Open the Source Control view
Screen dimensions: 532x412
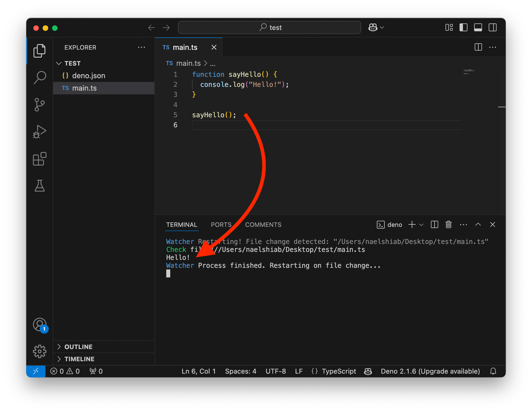(40, 104)
